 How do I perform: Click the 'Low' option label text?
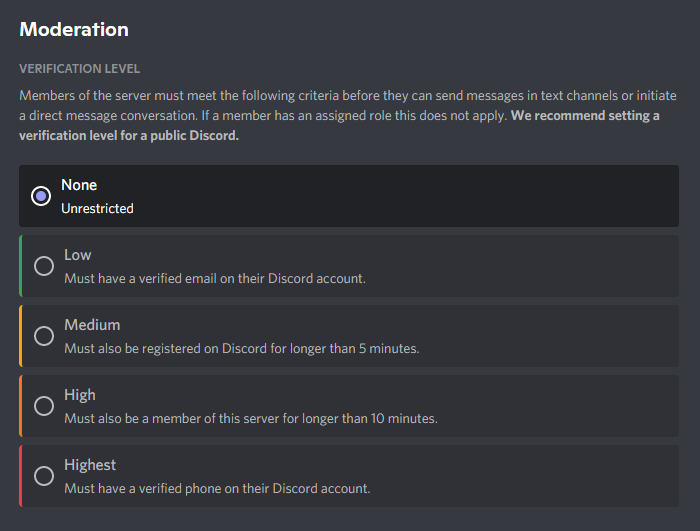pos(78,255)
